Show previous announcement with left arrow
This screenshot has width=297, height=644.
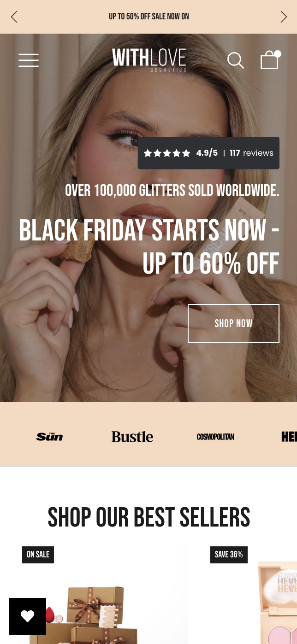point(14,17)
